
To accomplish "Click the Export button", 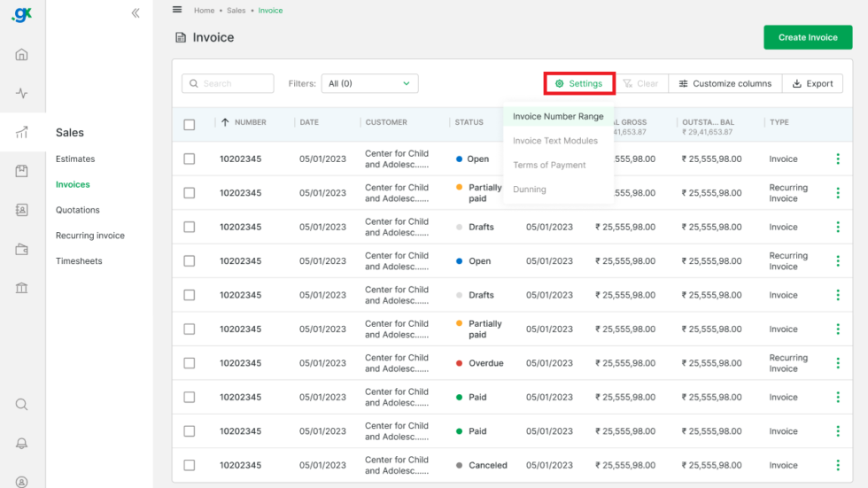I will [813, 83].
